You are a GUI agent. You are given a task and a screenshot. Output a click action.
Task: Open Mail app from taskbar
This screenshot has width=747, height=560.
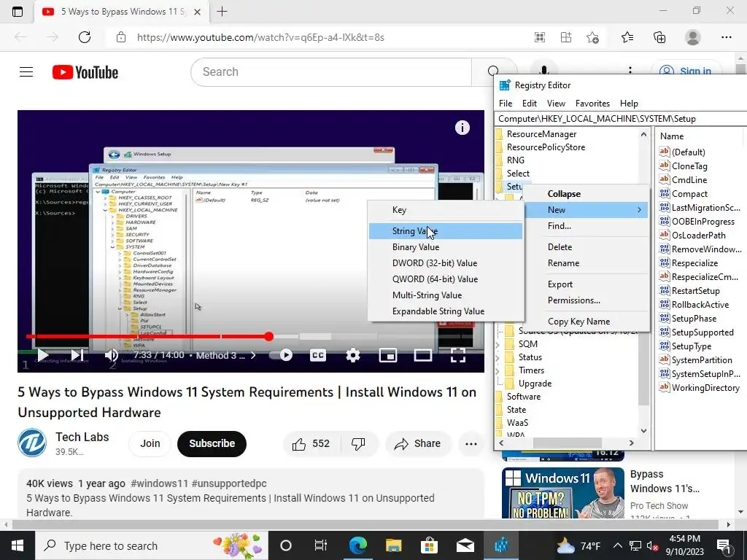465,545
